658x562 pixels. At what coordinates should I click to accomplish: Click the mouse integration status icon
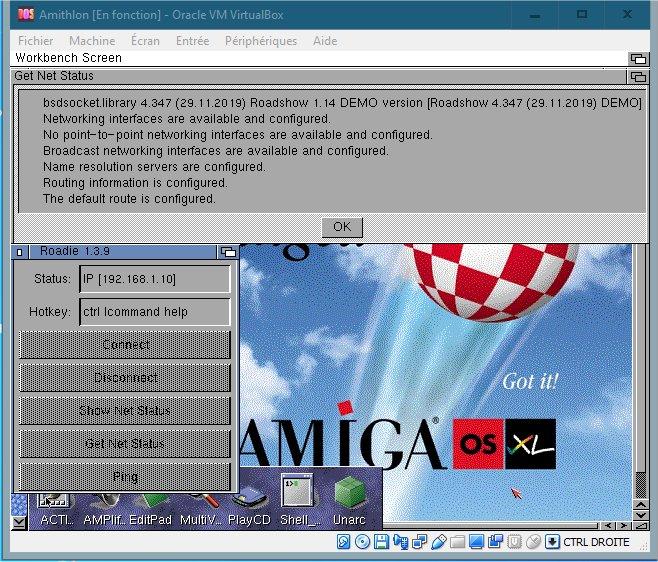point(533,542)
